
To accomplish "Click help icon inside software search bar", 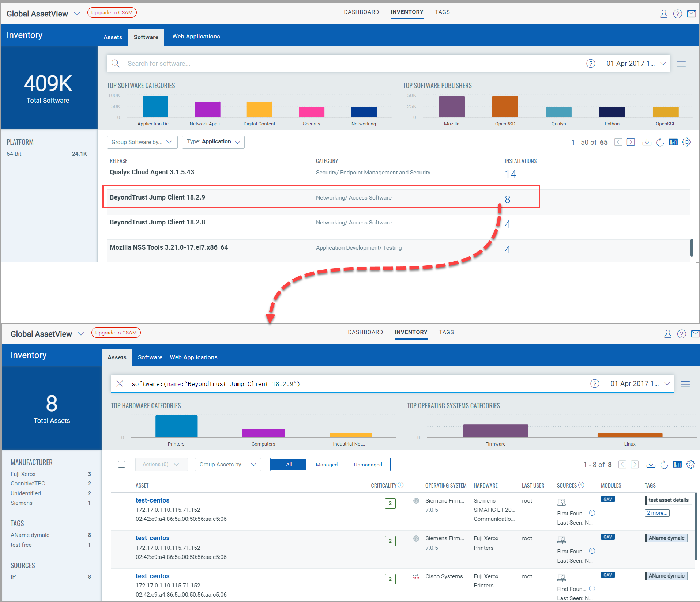I will pyautogui.click(x=591, y=64).
